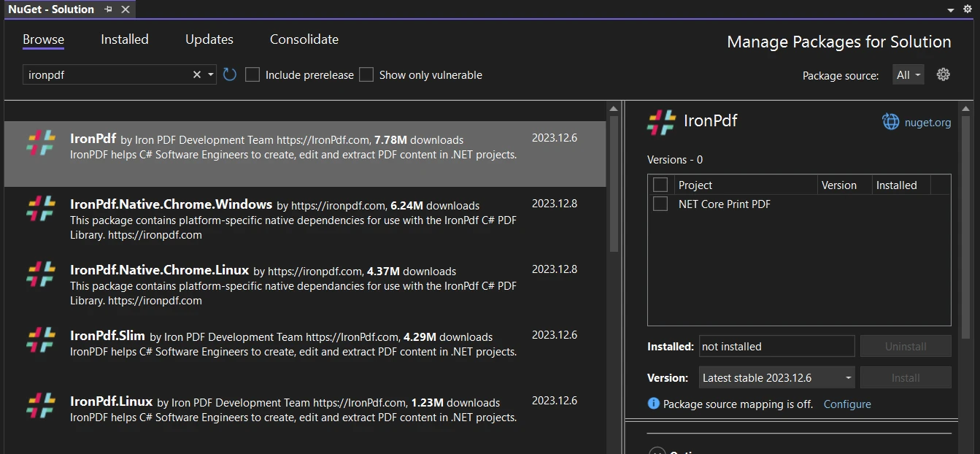Clear the ironpdf search text with X
The image size is (980, 454).
[196, 74]
